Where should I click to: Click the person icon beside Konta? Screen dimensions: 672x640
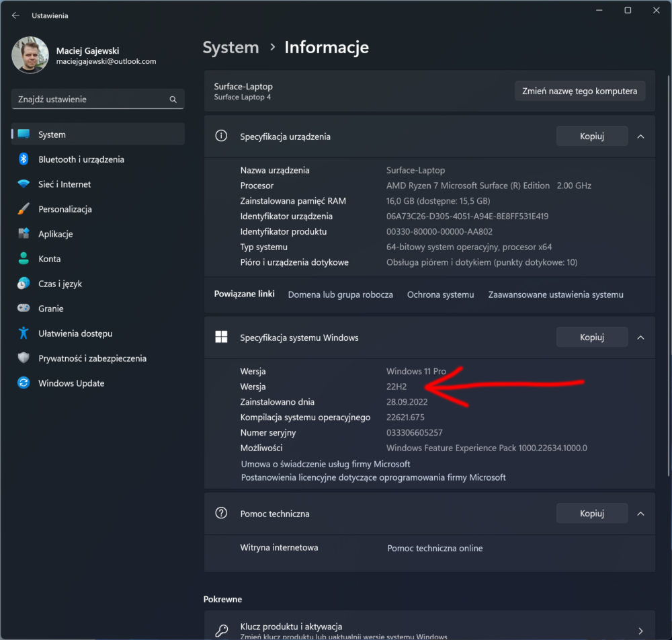[24, 258]
